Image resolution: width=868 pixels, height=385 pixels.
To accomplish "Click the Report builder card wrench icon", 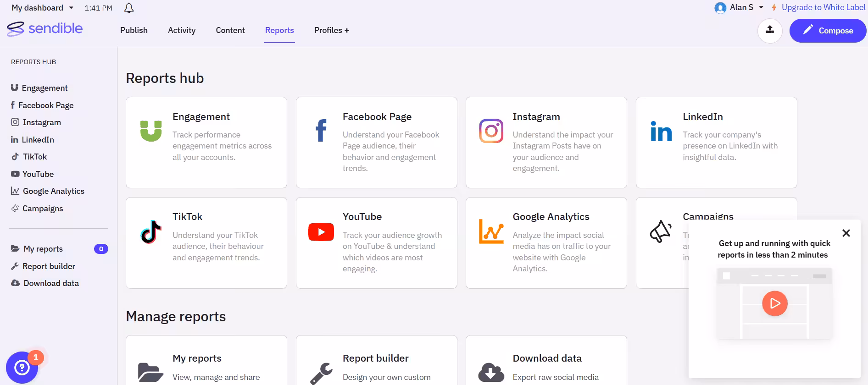I will click(x=321, y=374).
